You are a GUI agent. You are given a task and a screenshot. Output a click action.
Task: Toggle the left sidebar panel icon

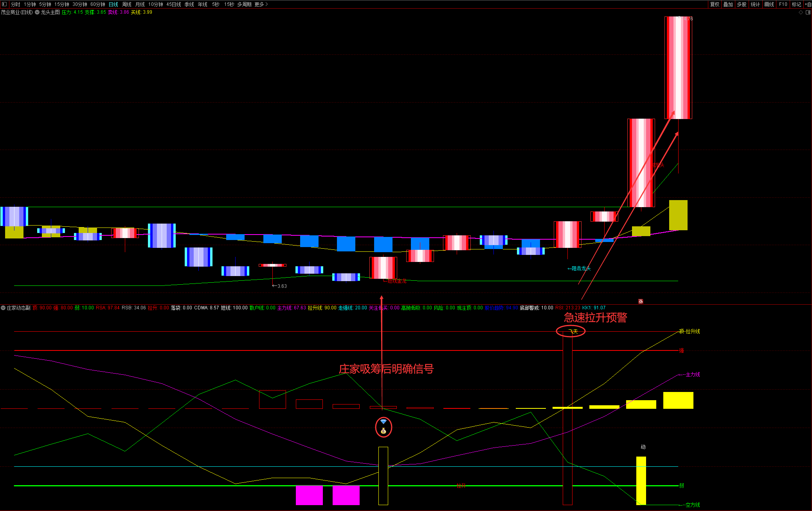point(4,4)
